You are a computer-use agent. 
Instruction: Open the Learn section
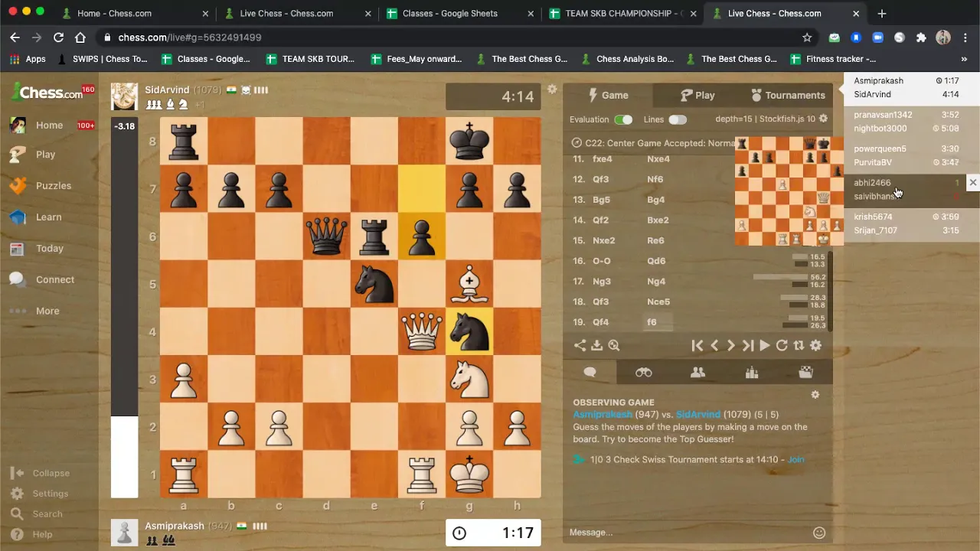tap(35, 217)
